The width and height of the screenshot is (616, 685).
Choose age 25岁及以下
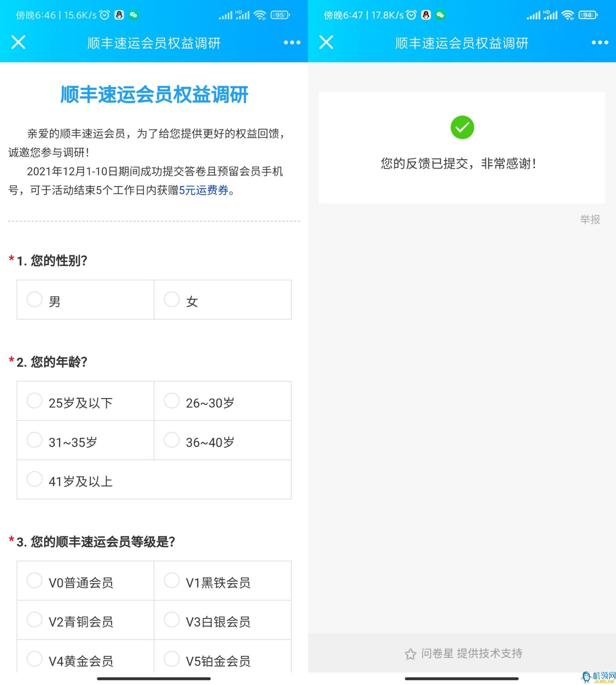85,401
